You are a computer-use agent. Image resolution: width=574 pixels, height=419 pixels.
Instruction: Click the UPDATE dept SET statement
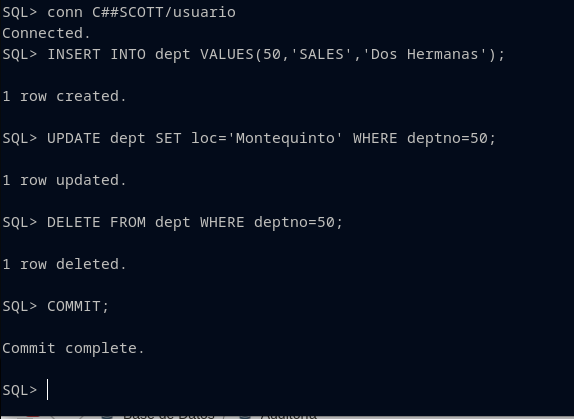[249, 138]
